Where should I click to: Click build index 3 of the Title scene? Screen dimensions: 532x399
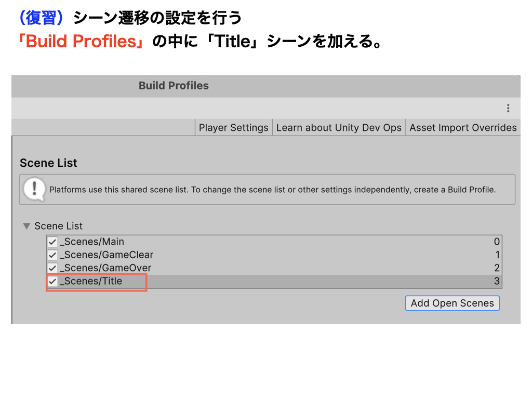tap(497, 282)
